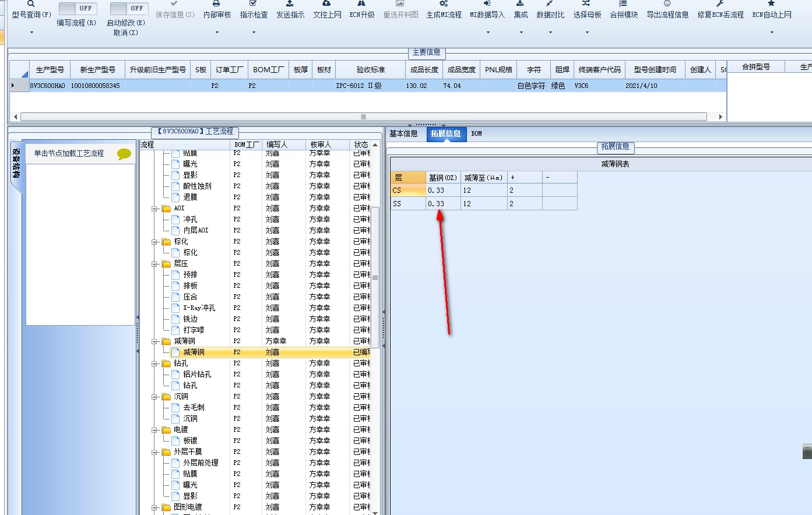This screenshot has height=515, width=812.
Task: Select the 打字唛 process step
Action: (194, 330)
